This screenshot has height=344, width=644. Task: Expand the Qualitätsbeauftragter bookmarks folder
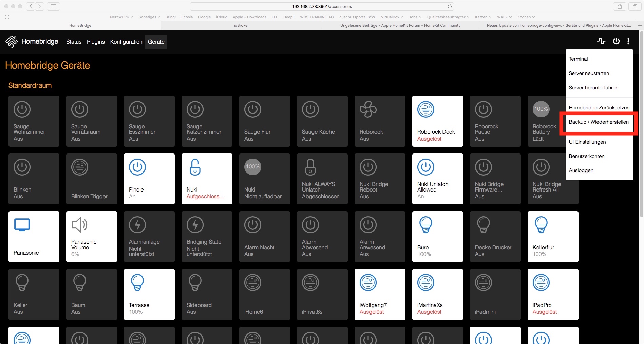(448, 17)
